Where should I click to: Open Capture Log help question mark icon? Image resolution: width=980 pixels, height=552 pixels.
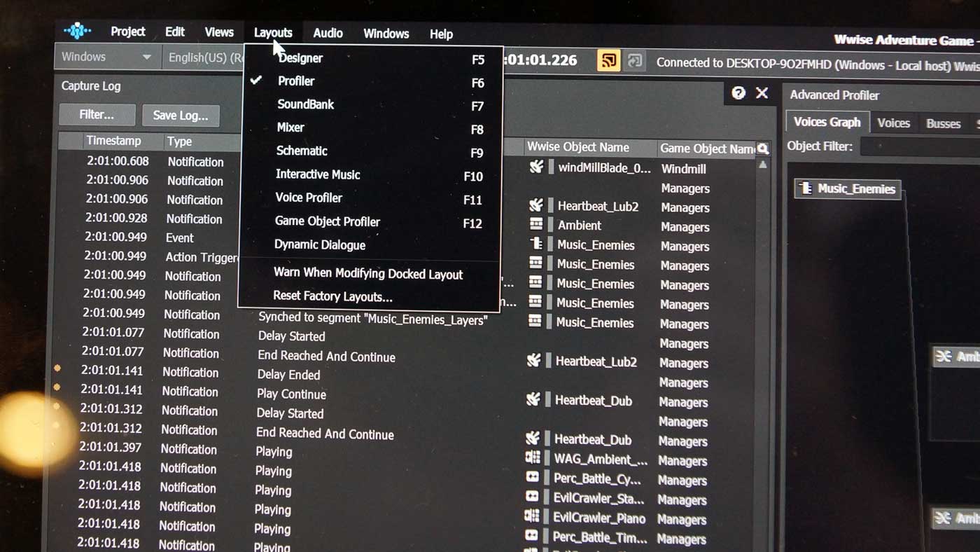738,93
